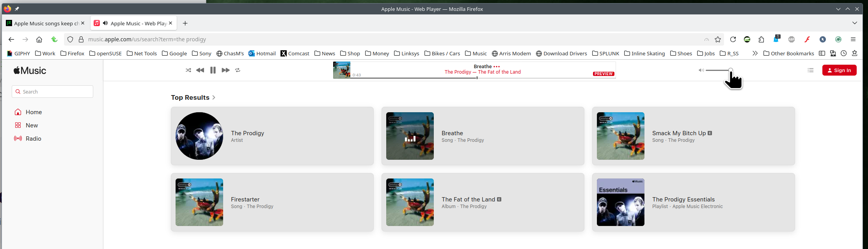
Task: Open Arris Modem bookmark
Action: pos(511,53)
